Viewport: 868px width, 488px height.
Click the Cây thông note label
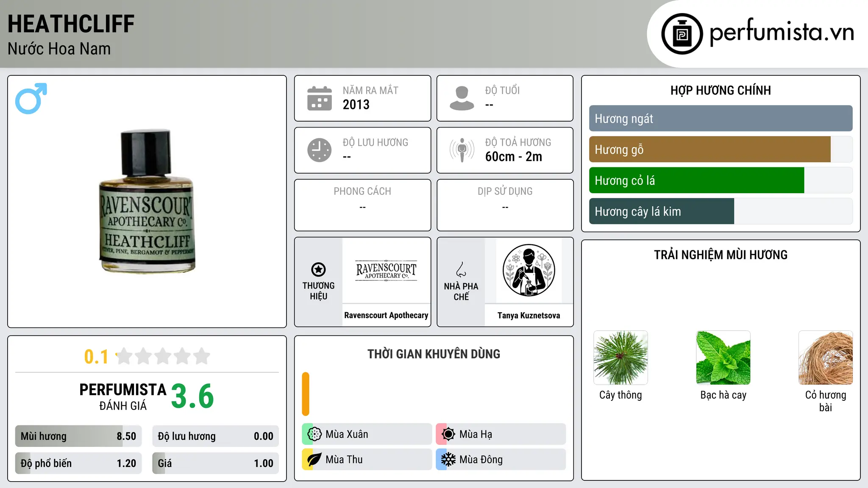(620, 395)
